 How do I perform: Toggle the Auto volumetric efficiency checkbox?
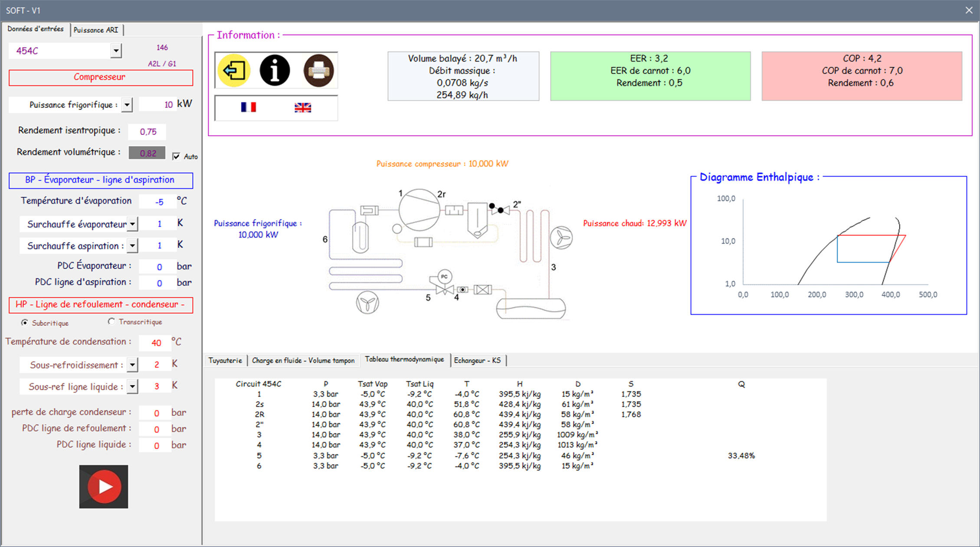(x=177, y=156)
